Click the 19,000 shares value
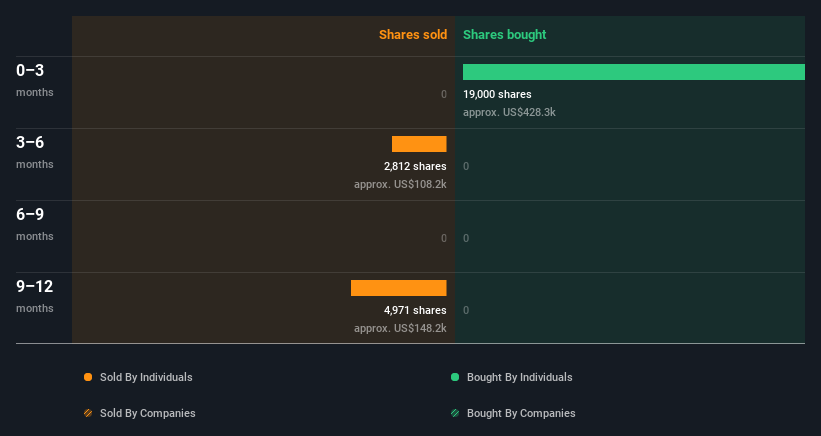 (x=497, y=94)
